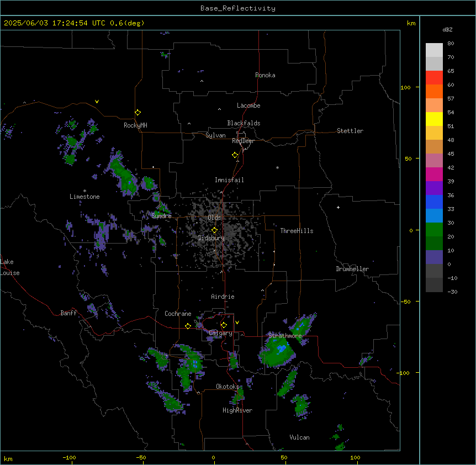
Task: Click the yellow diamond marker below Cochrane
Action: coord(188,326)
